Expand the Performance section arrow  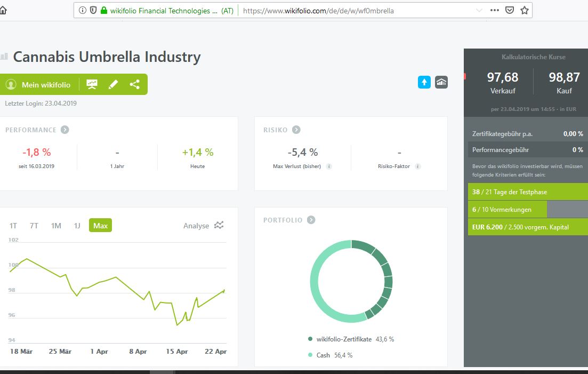click(65, 130)
